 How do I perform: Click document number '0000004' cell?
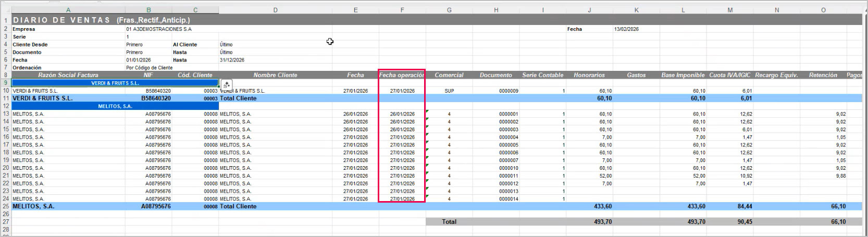click(496, 137)
